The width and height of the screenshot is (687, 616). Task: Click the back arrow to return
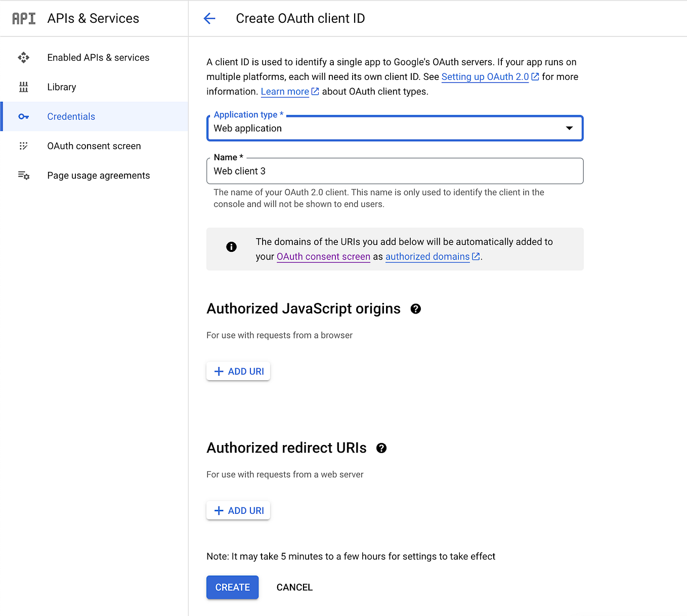tap(209, 18)
